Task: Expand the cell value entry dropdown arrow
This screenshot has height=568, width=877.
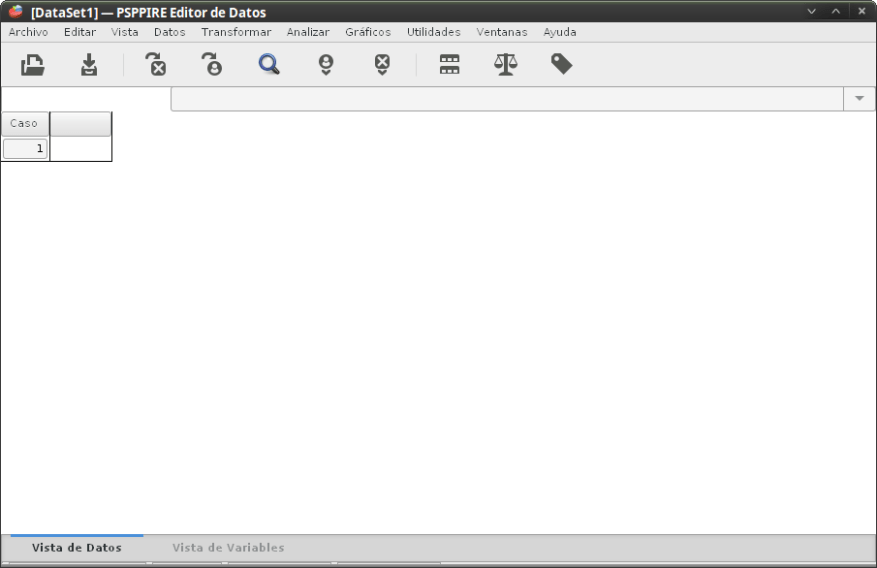Action: point(859,99)
